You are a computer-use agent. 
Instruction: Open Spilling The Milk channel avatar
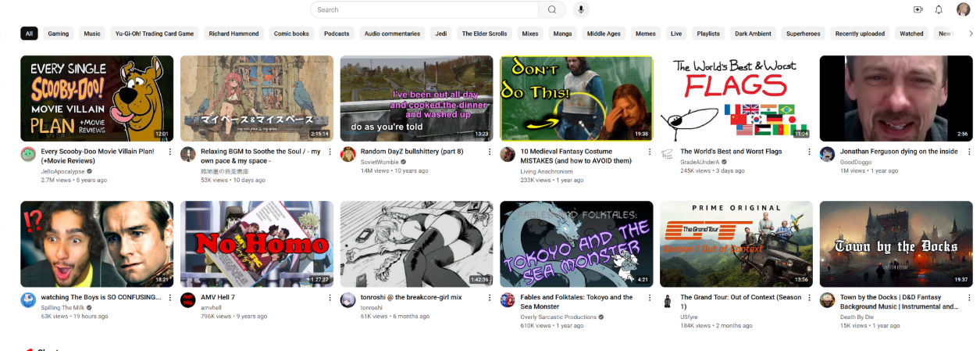28,300
